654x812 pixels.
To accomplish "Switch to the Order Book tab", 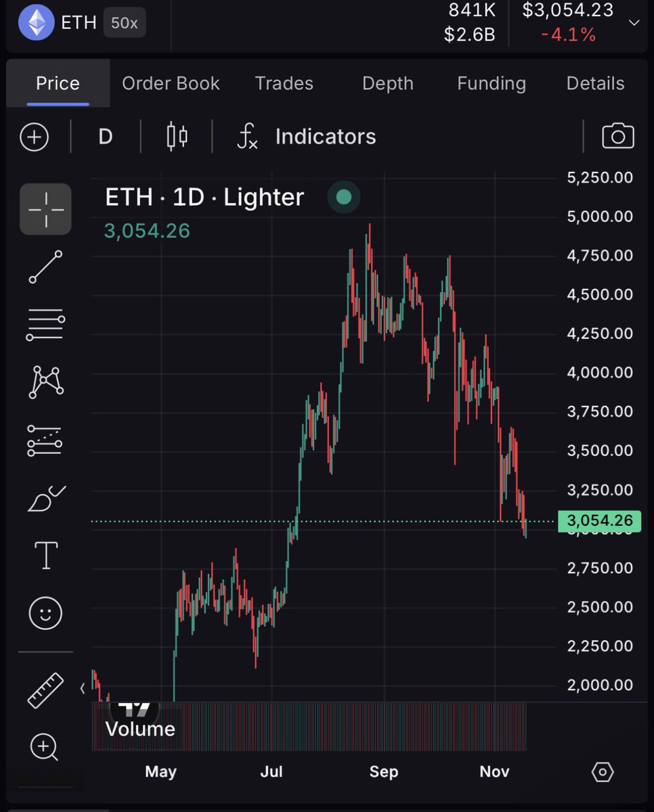I will point(171,83).
